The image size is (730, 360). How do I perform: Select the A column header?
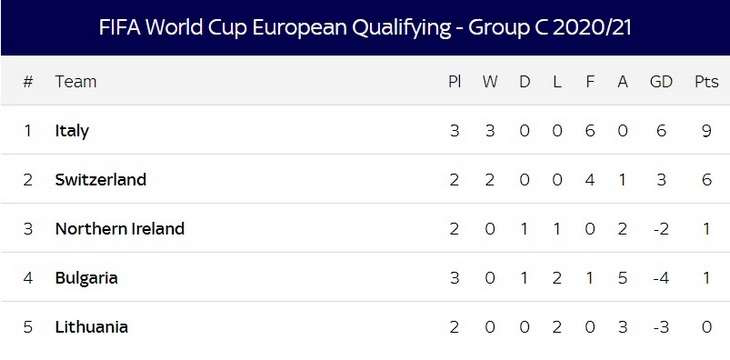(622, 82)
